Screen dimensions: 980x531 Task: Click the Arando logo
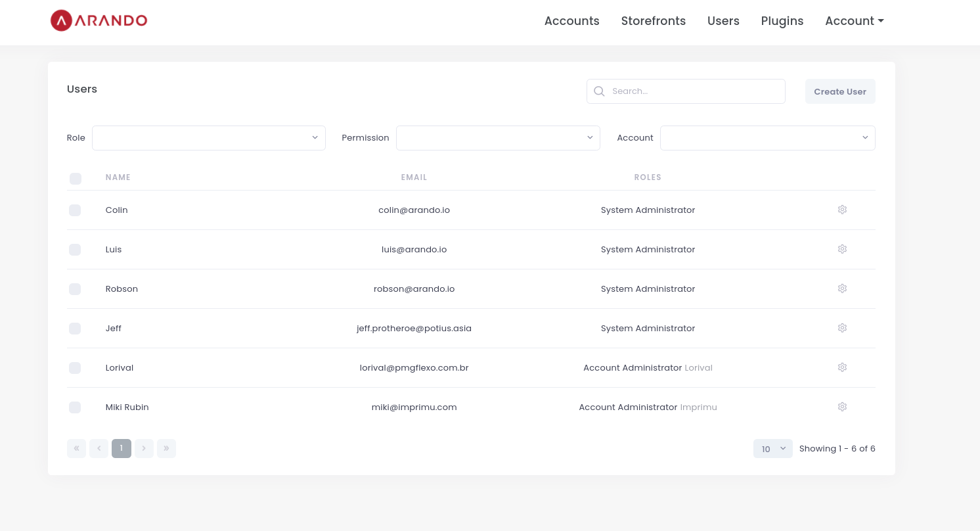click(x=99, y=20)
